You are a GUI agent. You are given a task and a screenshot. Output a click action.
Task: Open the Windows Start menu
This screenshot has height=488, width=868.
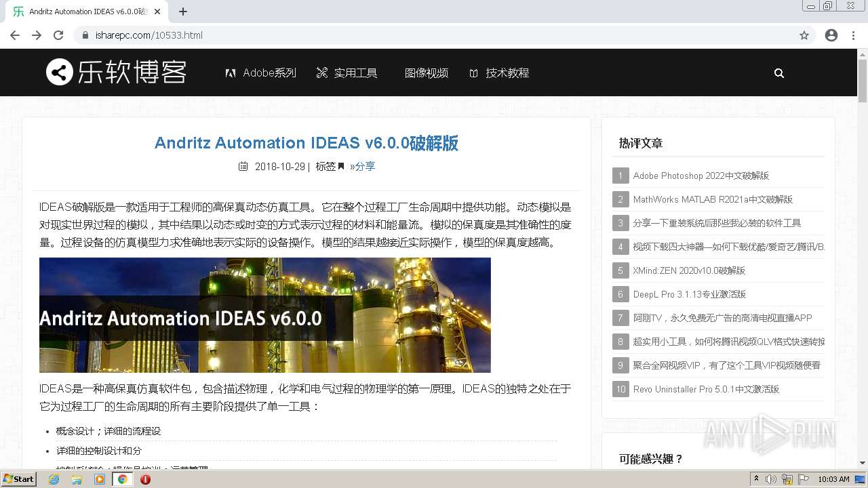(18, 479)
